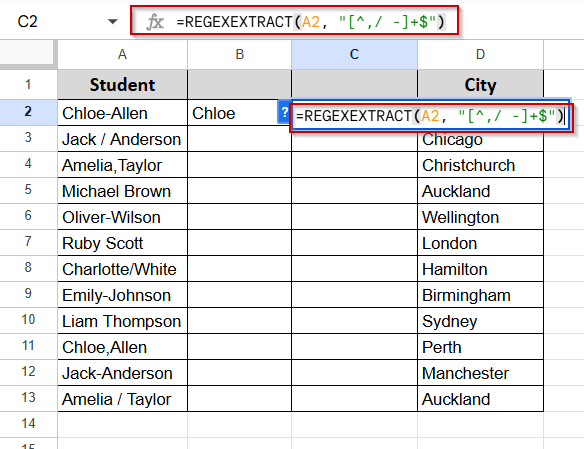
Task: Click inside the formula bar text
Action: [311, 22]
